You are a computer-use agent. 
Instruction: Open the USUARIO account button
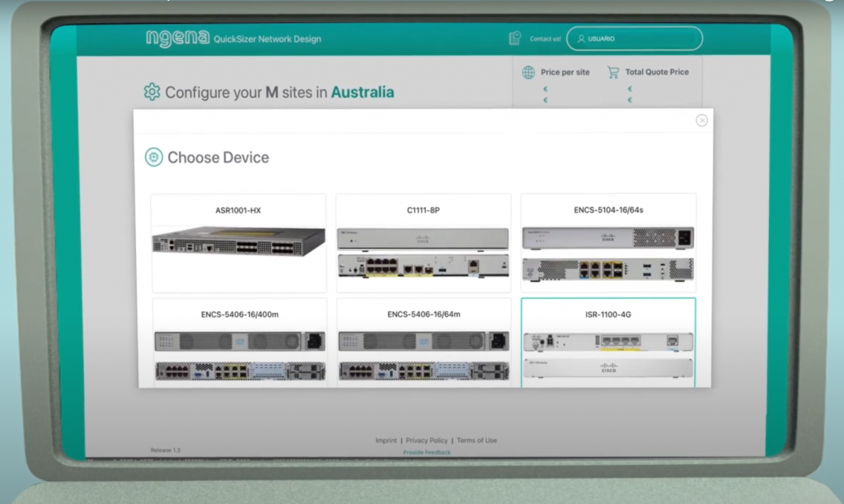(x=635, y=39)
